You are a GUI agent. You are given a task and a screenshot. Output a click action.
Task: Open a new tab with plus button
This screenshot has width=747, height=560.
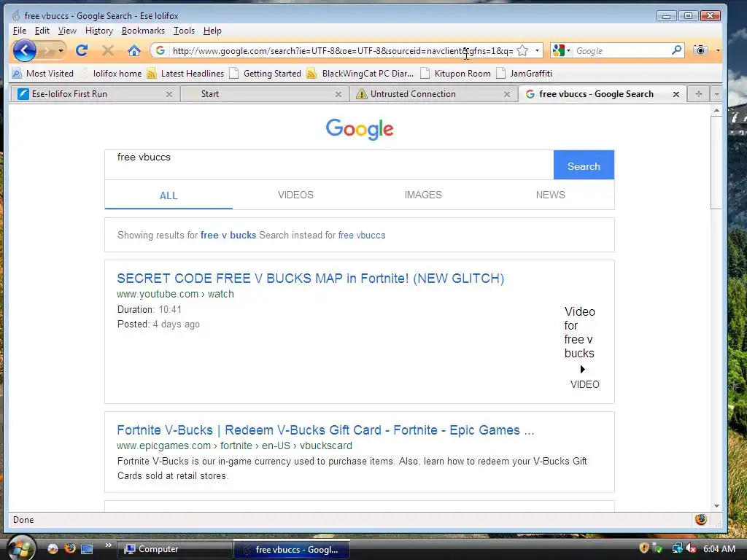pyautogui.click(x=698, y=94)
